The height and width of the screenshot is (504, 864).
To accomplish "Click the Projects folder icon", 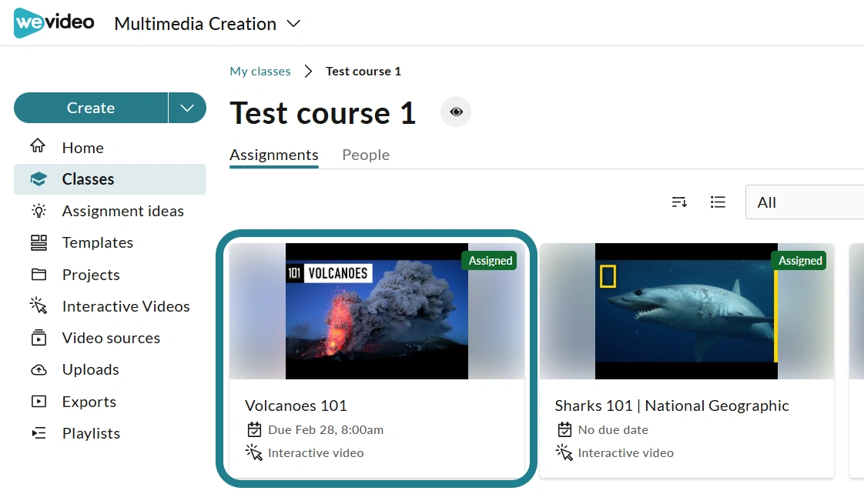I will [39, 274].
